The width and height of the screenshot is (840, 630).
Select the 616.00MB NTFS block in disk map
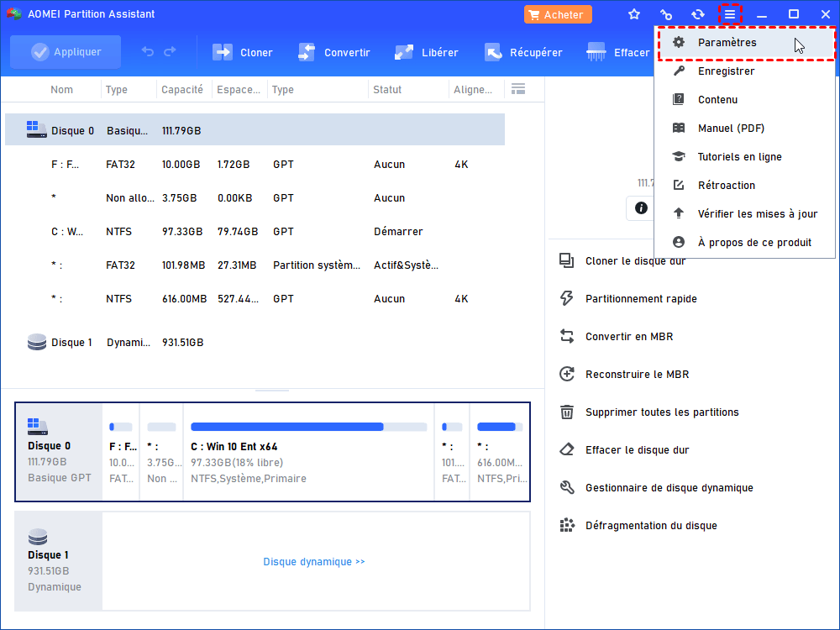(x=499, y=452)
